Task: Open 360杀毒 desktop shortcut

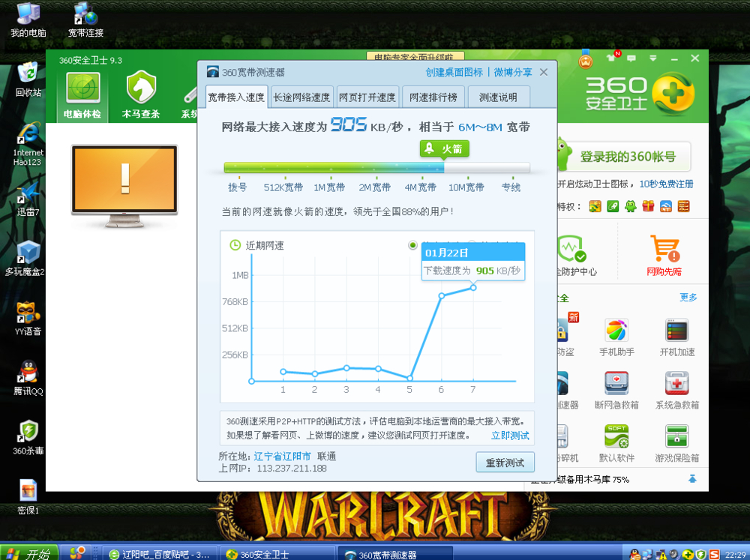Action: (x=28, y=438)
